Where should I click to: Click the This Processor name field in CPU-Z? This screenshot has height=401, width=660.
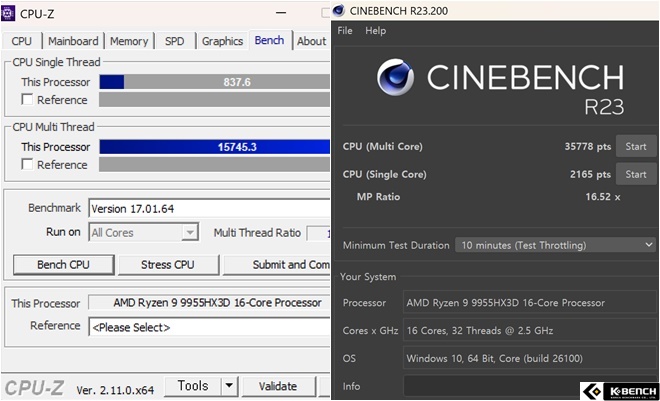coord(209,303)
